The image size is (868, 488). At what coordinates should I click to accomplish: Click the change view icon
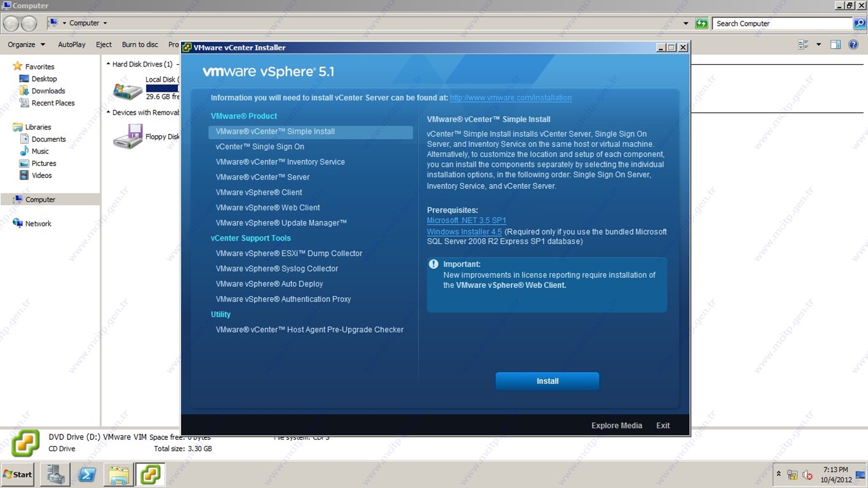click(x=803, y=45)
